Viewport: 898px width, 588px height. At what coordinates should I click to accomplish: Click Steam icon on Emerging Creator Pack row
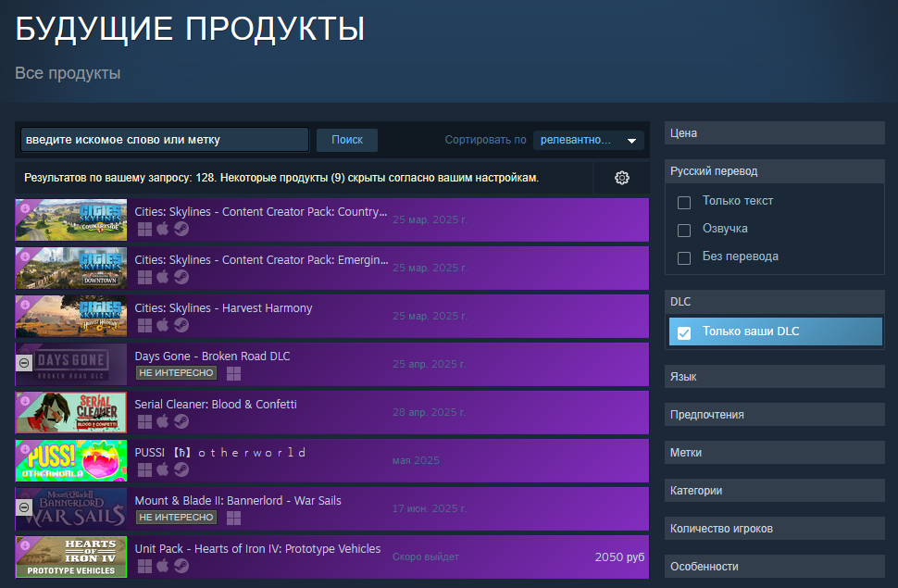pos(181,278)
